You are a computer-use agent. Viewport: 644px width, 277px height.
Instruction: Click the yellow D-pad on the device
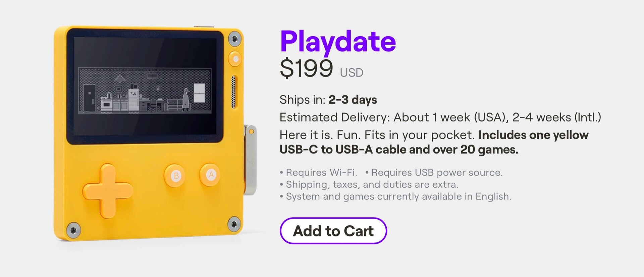108,190
